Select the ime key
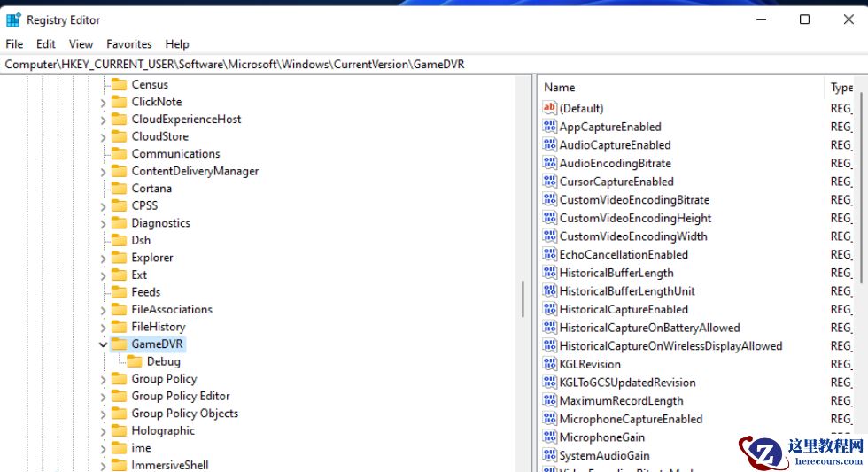The image size is (868, 472). pyautogui.click(x=141, y=448)
